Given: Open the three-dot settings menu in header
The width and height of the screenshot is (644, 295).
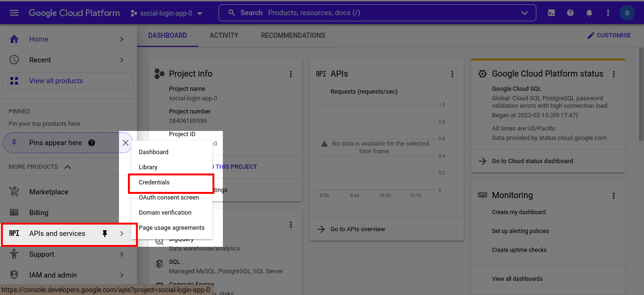Looking at the screenshot, I should click(x=608, y=13).
